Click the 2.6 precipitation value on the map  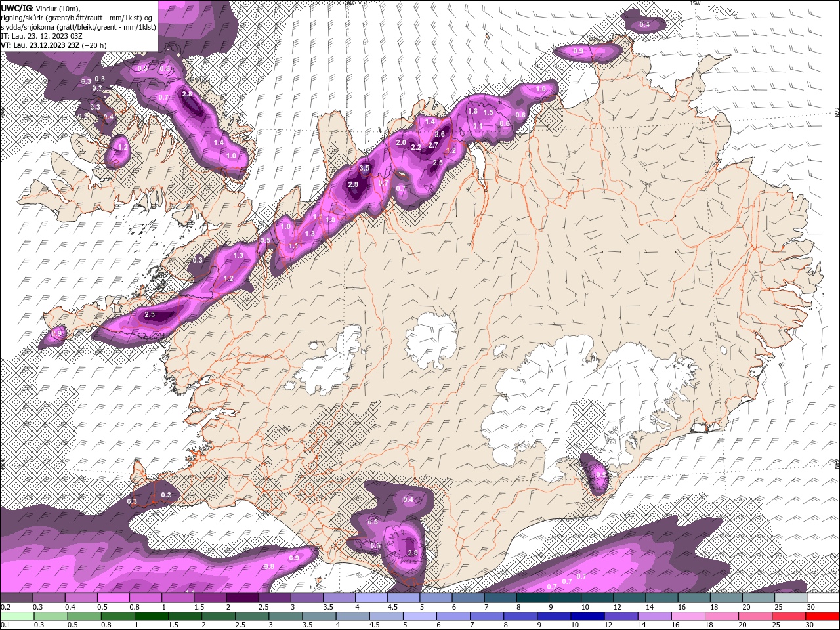coord(440,135)
